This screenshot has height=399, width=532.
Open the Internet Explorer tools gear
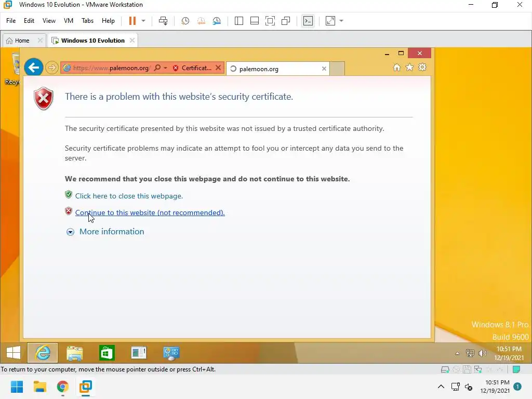pos(422,67)
